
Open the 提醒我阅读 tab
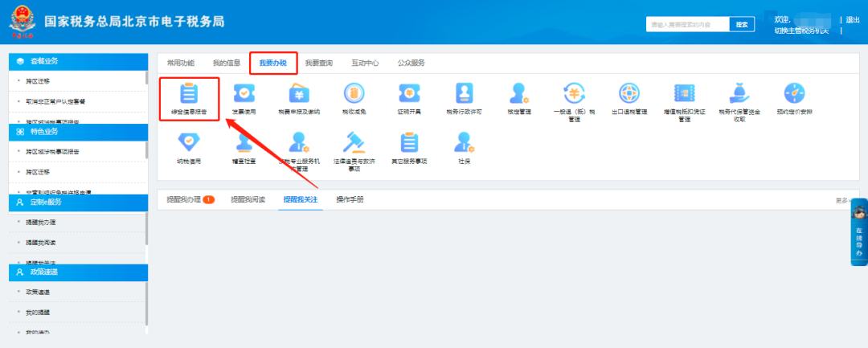pos(248,200)
